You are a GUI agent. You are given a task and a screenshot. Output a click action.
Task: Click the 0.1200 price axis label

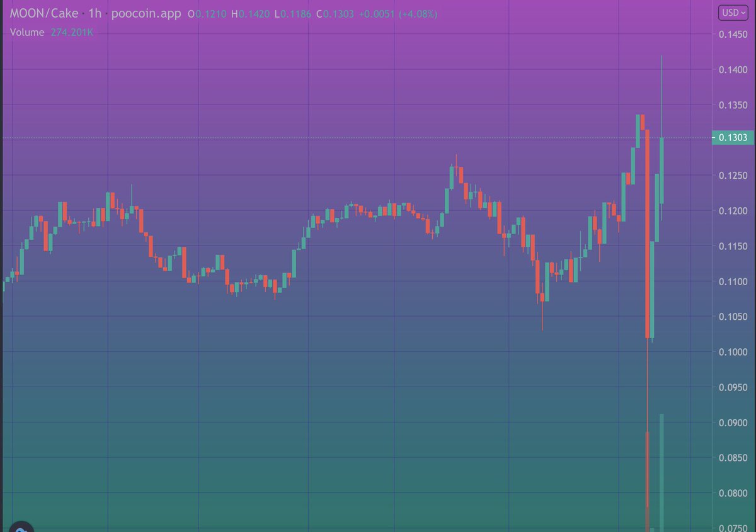[733, 210]
